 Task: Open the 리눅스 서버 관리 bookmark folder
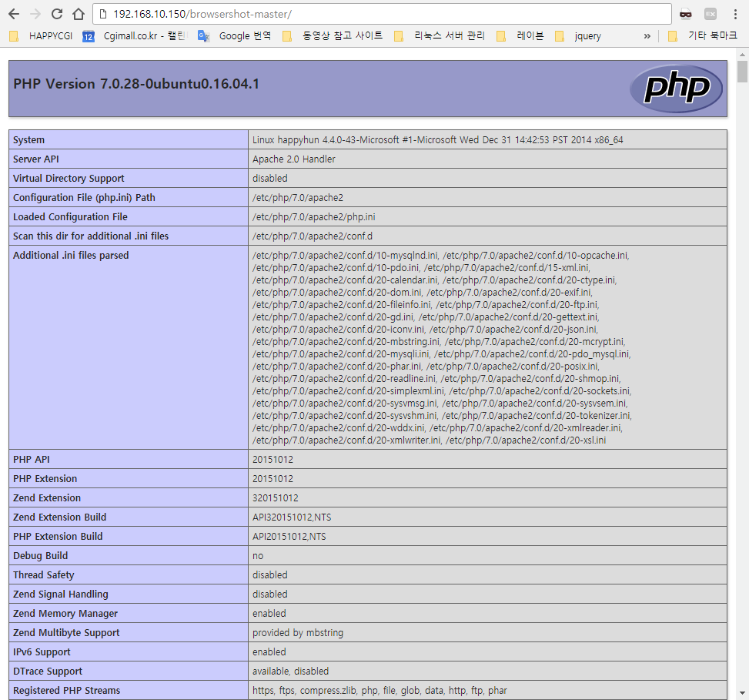440,36
